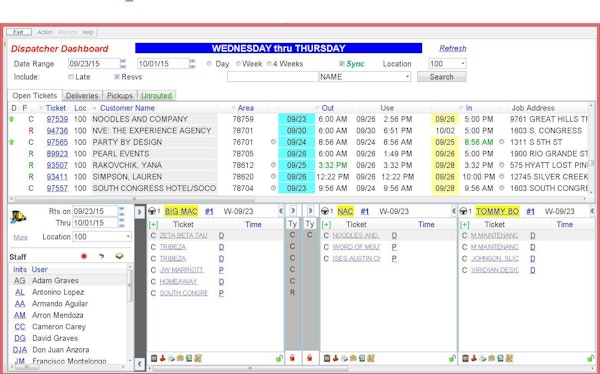Image resolution: width=600 pixels, height=374 pixels.
Task: Click the envelope icon under TOMMY BO route
Action: click(x=492, y=358)
